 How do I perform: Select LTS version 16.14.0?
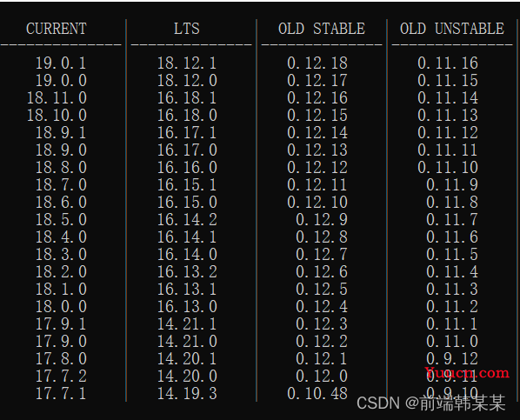click(x=187, y=255)
